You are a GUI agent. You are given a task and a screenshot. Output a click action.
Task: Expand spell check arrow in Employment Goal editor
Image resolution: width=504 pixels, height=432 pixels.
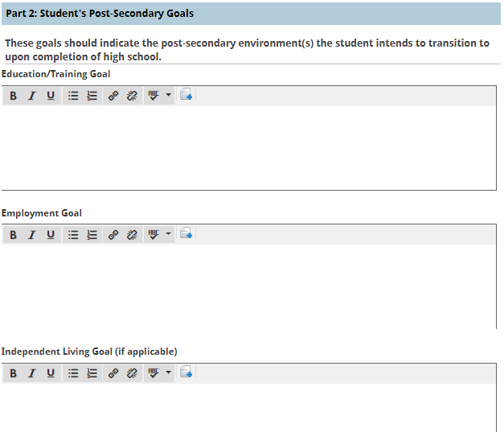(168, 234)
